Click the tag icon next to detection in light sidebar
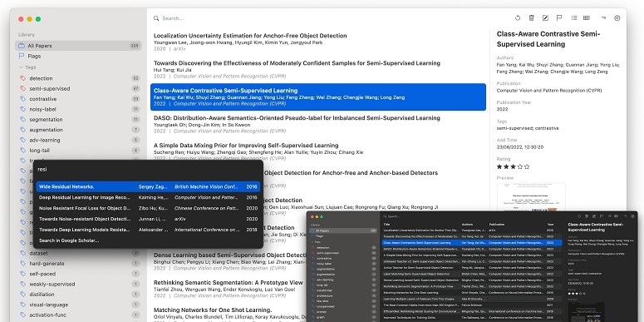644x322 pixels. click(22, 78)
